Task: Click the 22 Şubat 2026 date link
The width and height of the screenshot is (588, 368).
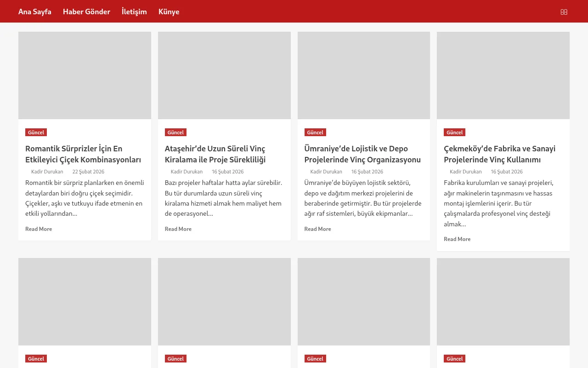Action: pos(88,172)
